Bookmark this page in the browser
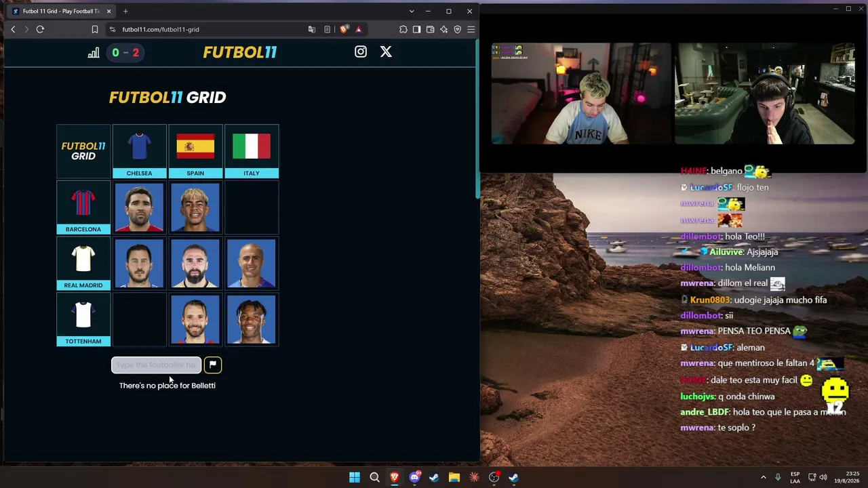The image size is (868, 488). pos(95,29)
